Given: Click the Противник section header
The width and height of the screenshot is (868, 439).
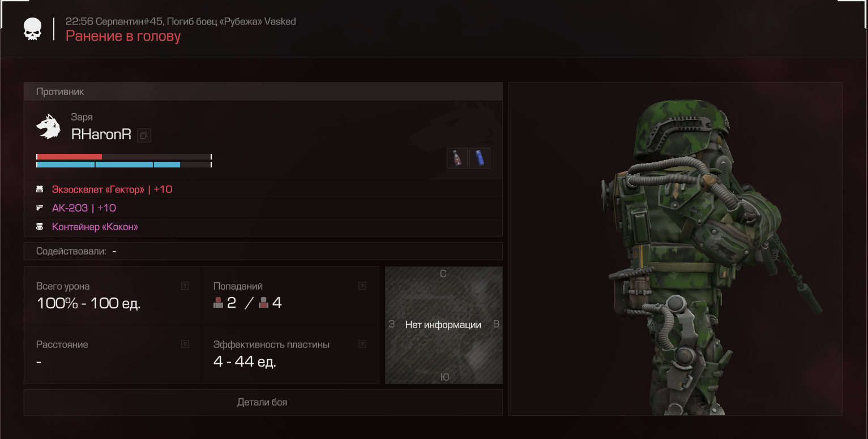Looking at the screenshot, I should [x=263, y=92].
